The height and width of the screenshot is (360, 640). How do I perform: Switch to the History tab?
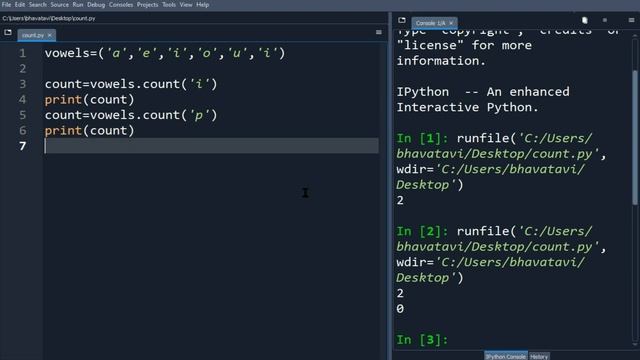coord(539,356)
